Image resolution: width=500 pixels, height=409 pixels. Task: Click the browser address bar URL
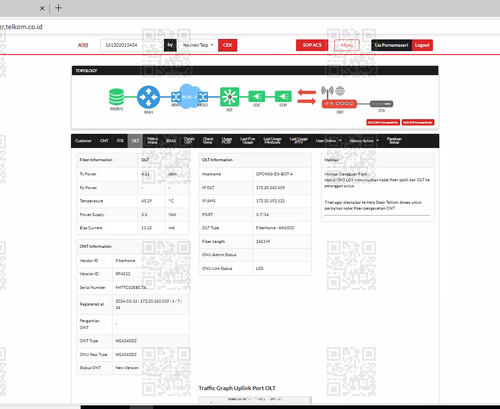(x=21, y=27)
